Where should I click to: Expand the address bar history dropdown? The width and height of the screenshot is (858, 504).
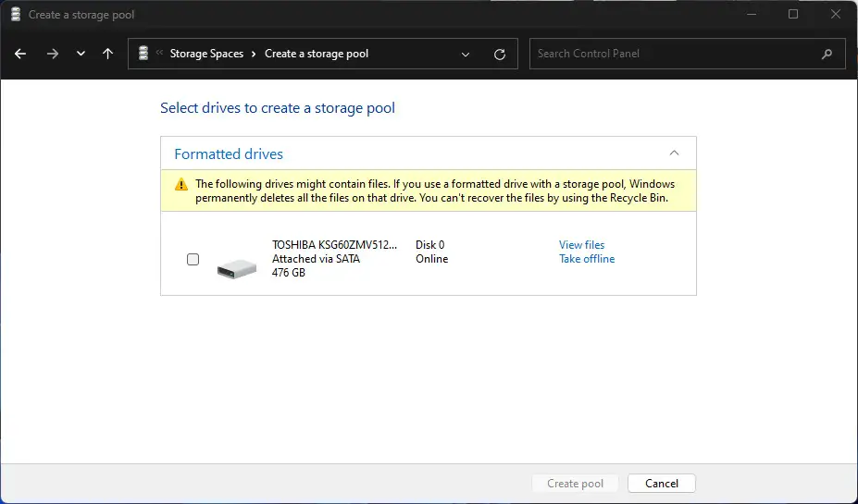click(466, 55)
